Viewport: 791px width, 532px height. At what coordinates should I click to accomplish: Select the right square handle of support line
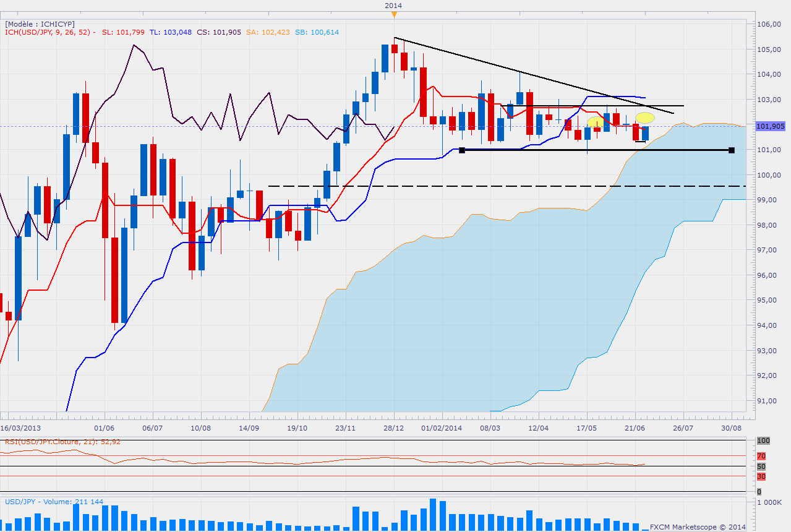tap(732, 150)
